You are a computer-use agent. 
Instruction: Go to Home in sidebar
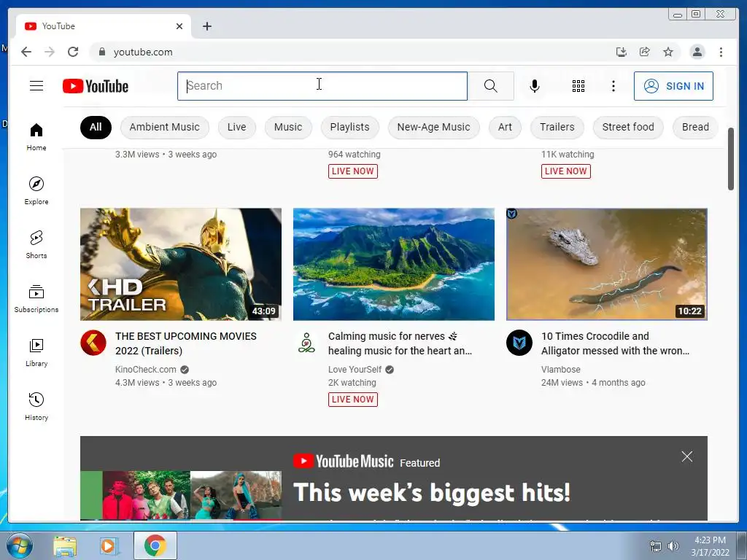[x=36, y=136]
